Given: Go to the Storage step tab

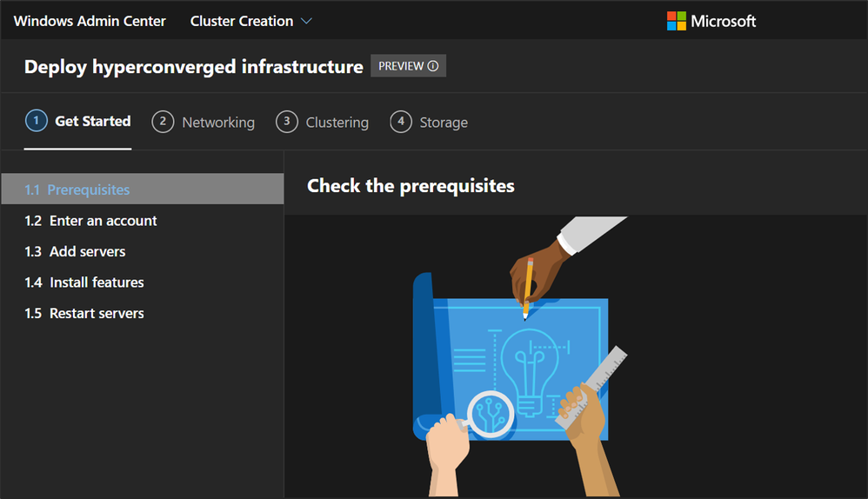Looking at the screenshot, I should tap(444, 123).
